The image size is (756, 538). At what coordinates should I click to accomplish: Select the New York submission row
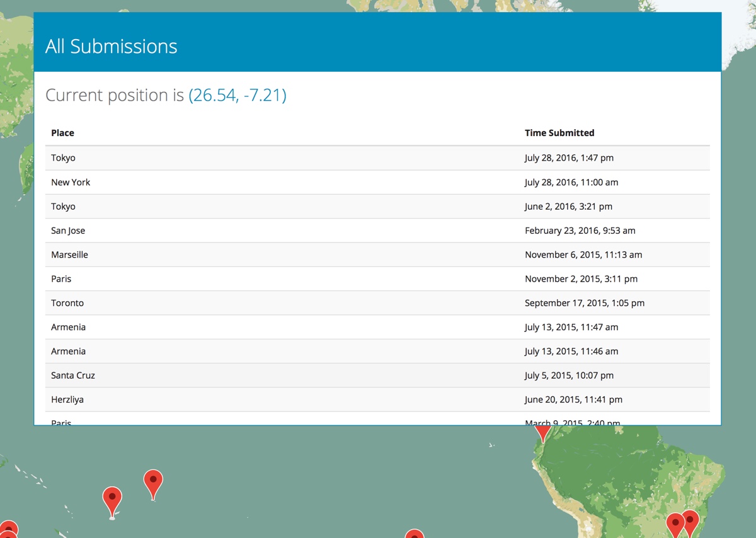point(377,182)
